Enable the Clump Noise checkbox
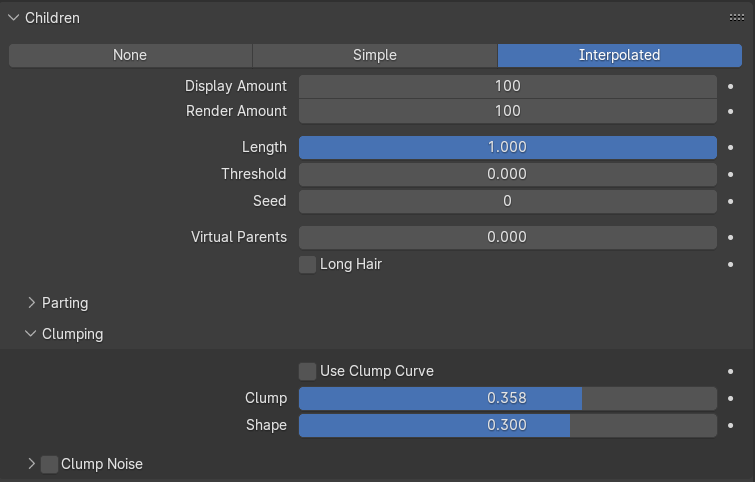This screenshot has width=755, height=482. click(50, 464)
